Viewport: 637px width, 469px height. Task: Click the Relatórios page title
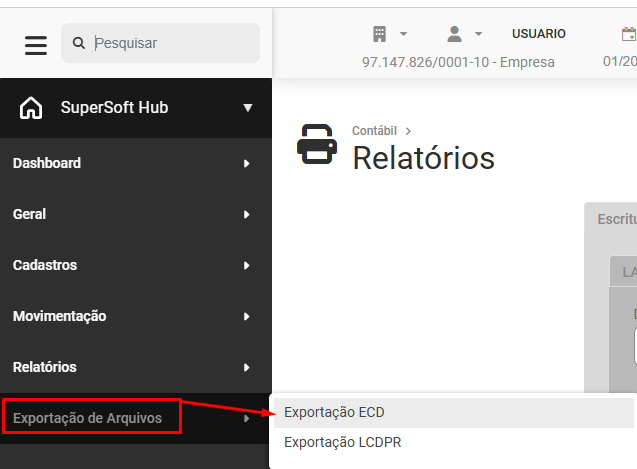tap(424, 158)
